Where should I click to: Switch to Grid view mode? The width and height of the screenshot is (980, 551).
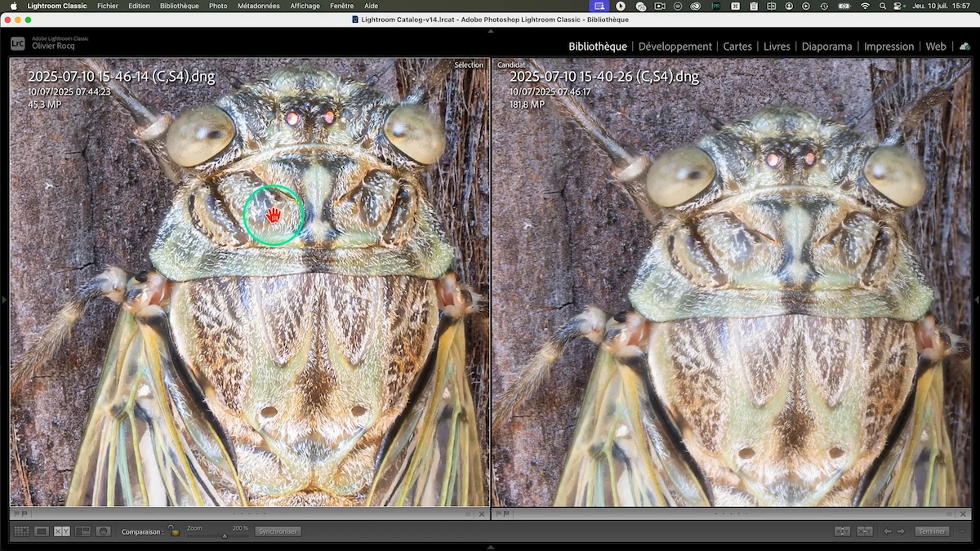(21, 531)
